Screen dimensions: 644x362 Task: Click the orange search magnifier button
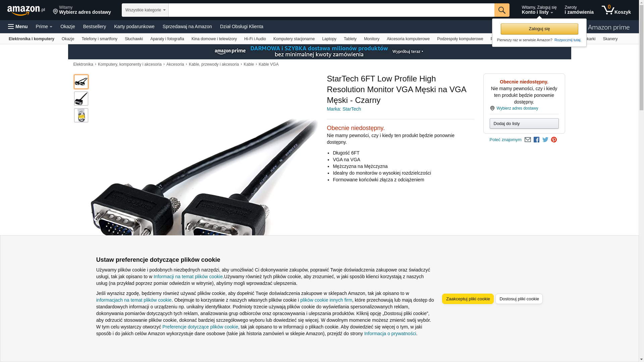pyautogui.click(x=502, y=10)
